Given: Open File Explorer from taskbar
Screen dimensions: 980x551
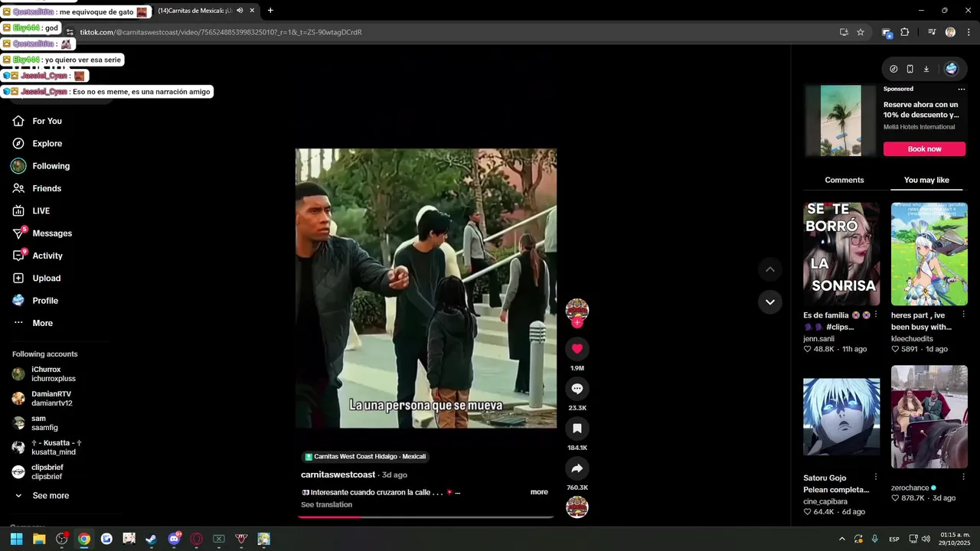Looking at the screenshot, I should coord(39,539).
